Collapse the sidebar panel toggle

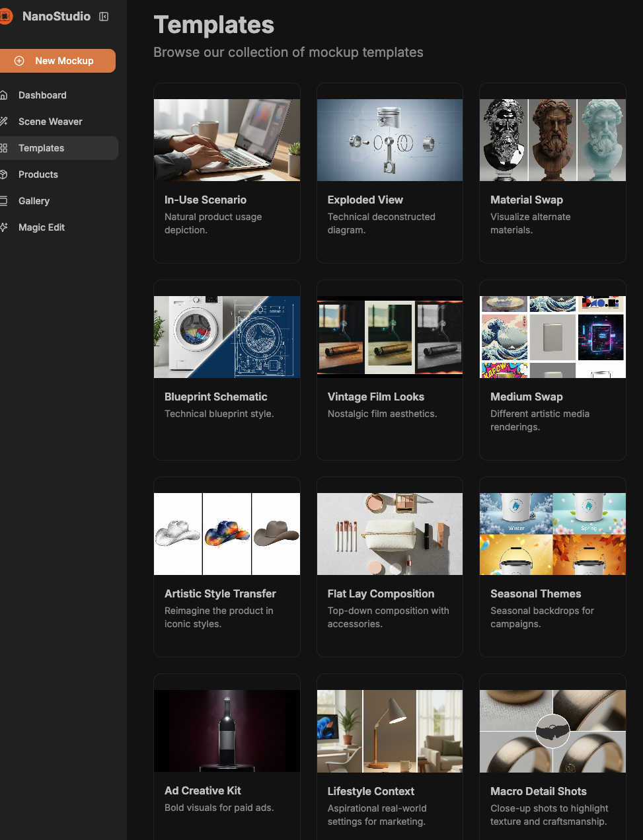tap(104, 17)
